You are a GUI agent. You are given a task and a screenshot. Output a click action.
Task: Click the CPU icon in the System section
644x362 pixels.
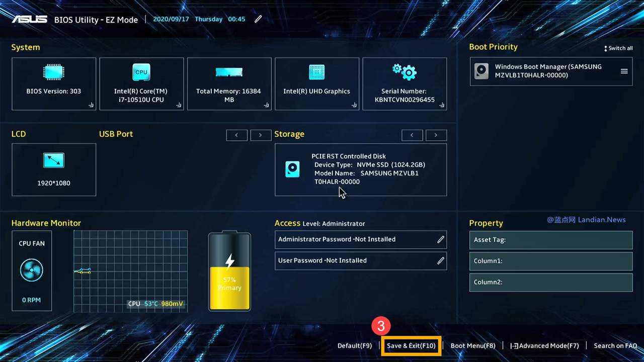pos(141,72)
